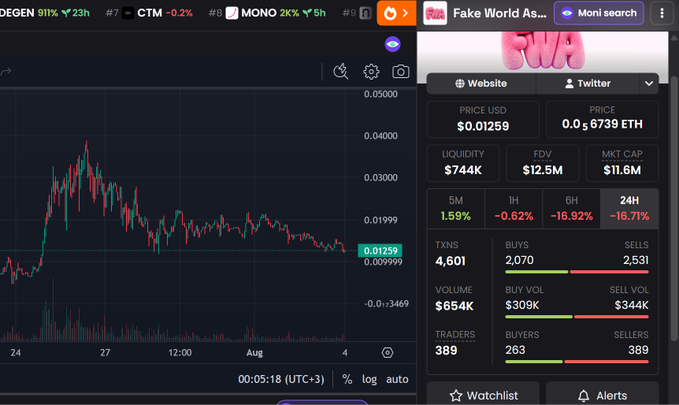Screen dimensions: 679x405
Task: Click the TRADERS 389 value
Action: click(x=446, y=350)
